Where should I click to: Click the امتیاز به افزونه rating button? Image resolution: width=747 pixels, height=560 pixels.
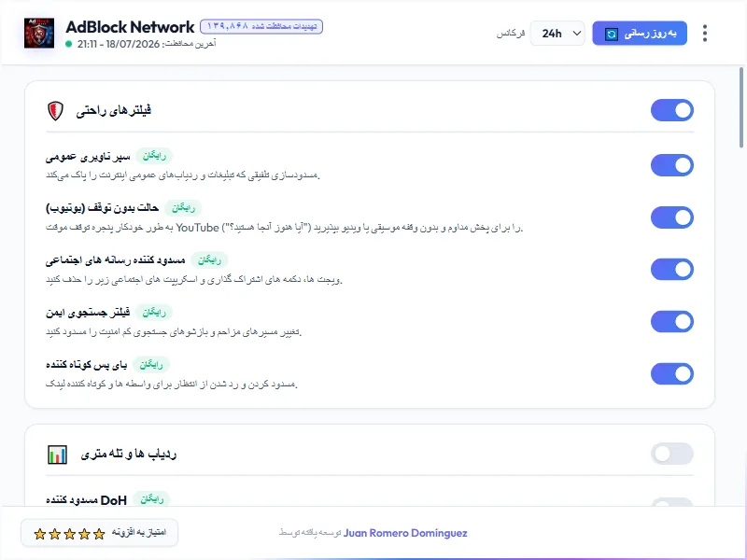pos(100,533)
